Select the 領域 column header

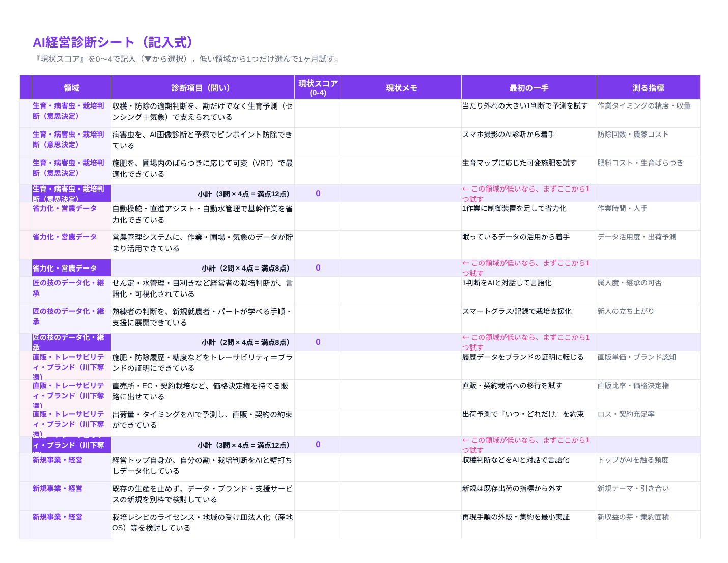(x=71, y=88)
